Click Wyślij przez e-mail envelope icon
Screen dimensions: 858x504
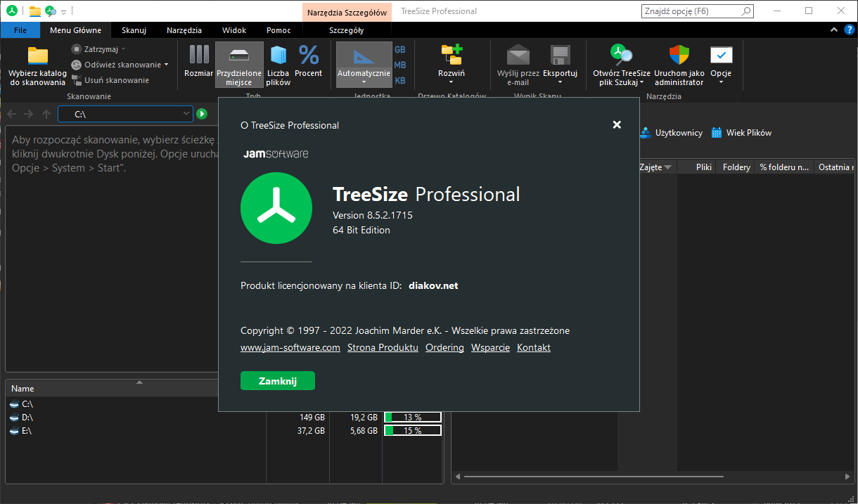[518, 54]
